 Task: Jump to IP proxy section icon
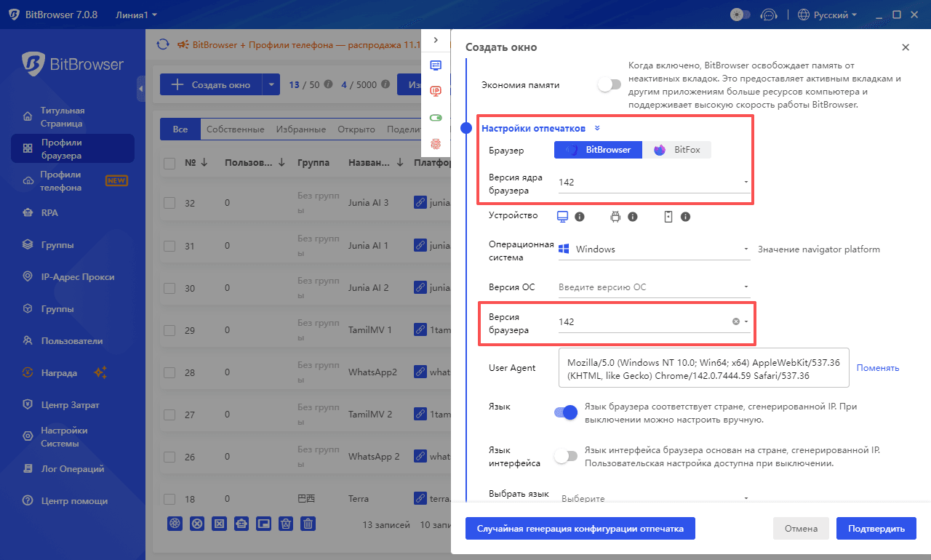coord(436,91)
